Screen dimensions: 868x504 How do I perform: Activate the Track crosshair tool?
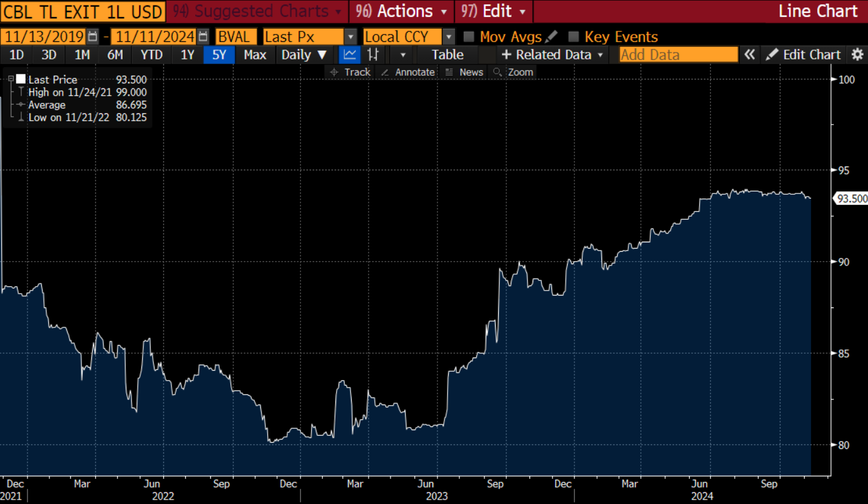click(350, 72)
